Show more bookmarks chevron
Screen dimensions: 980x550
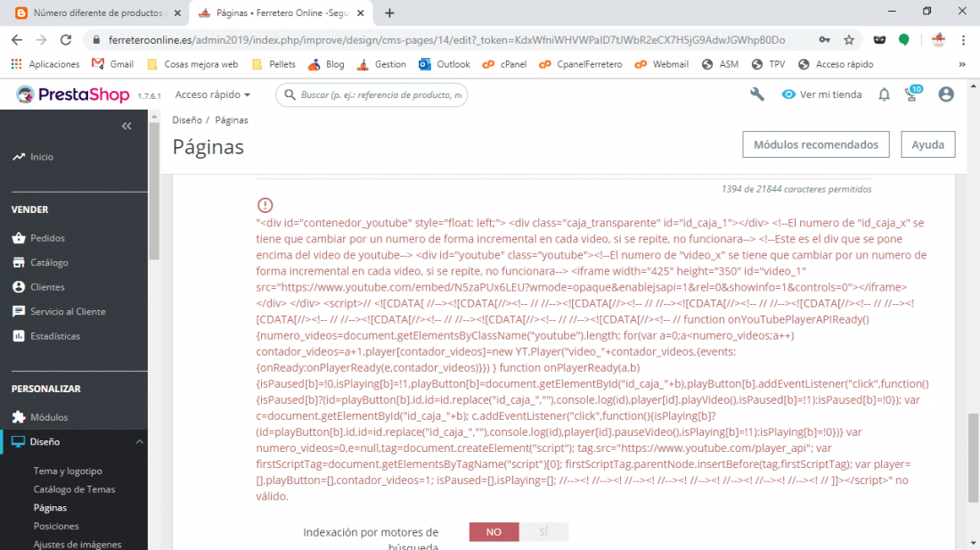pyautogui.click(x=962, y=64)
